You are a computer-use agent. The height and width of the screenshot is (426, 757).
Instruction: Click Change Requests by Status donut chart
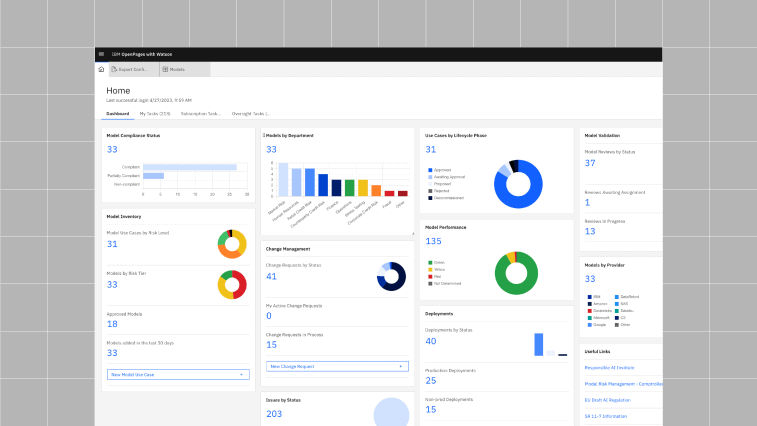pyautogui.click(x=391, y=276)
